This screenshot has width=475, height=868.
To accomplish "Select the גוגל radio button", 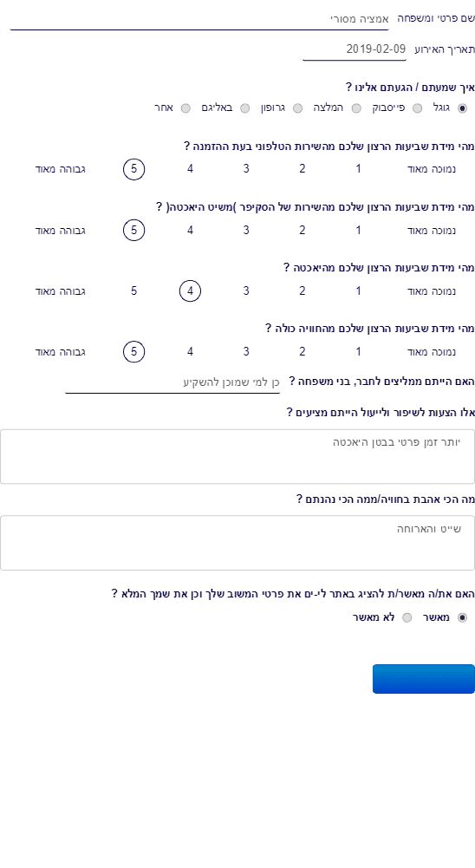I will (462, 108).
